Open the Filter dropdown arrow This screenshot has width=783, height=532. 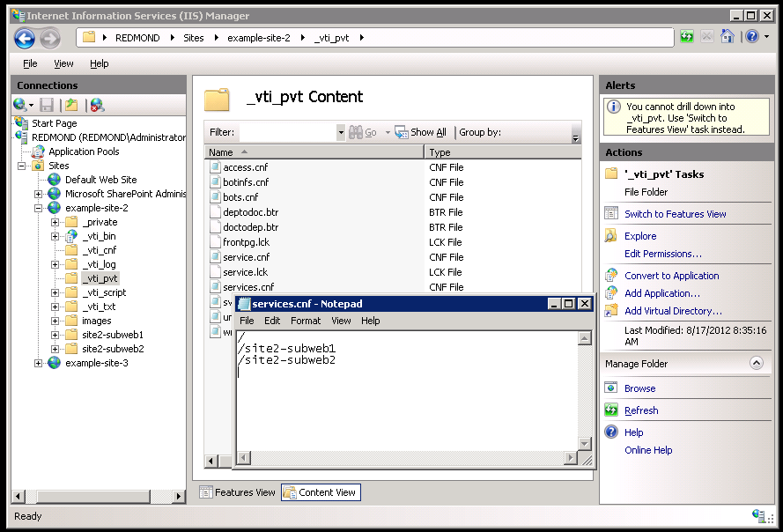coord(341,132)
